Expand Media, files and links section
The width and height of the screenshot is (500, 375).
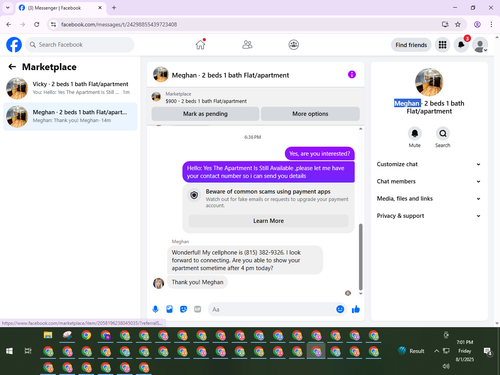pos(429,199)
